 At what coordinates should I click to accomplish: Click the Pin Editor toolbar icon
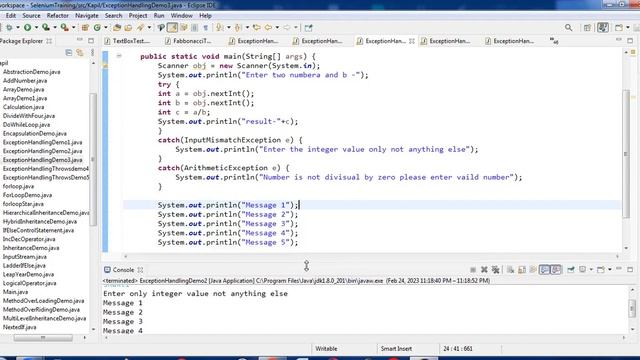[x=309, y=28]
